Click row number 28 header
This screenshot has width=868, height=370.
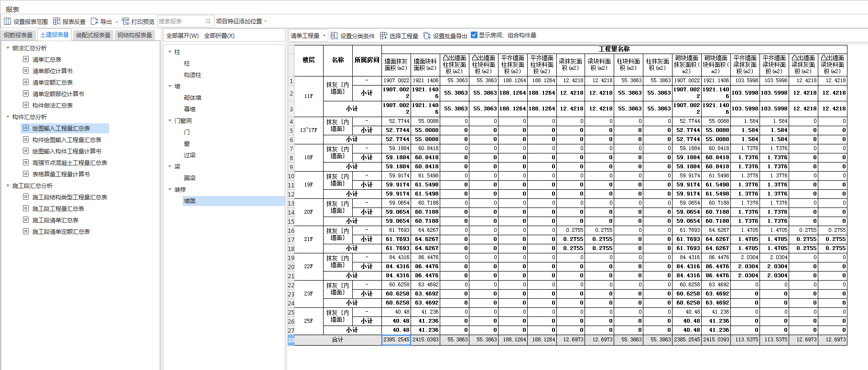291,340
